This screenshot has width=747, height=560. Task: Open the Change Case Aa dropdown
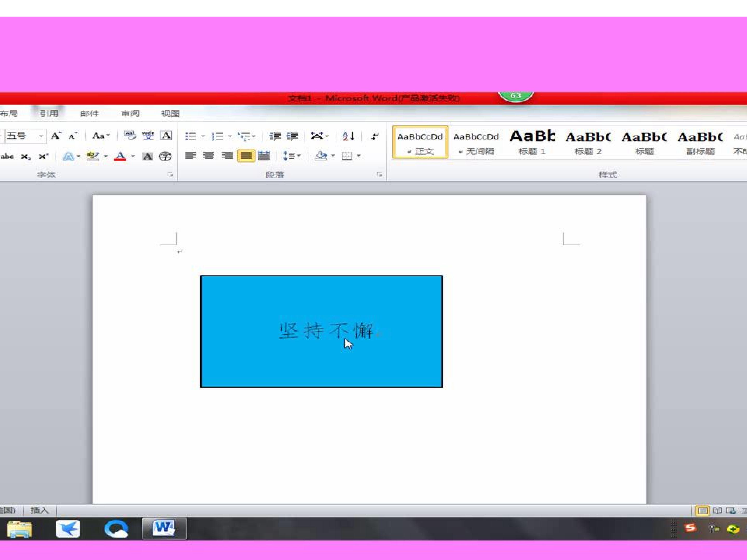[101, 136]
